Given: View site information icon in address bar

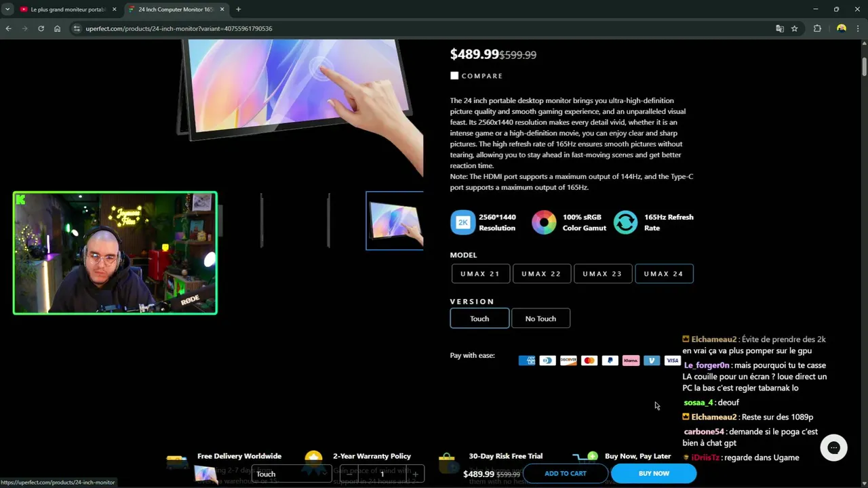Looking at the screenshot, I should (x=77, y=28).
